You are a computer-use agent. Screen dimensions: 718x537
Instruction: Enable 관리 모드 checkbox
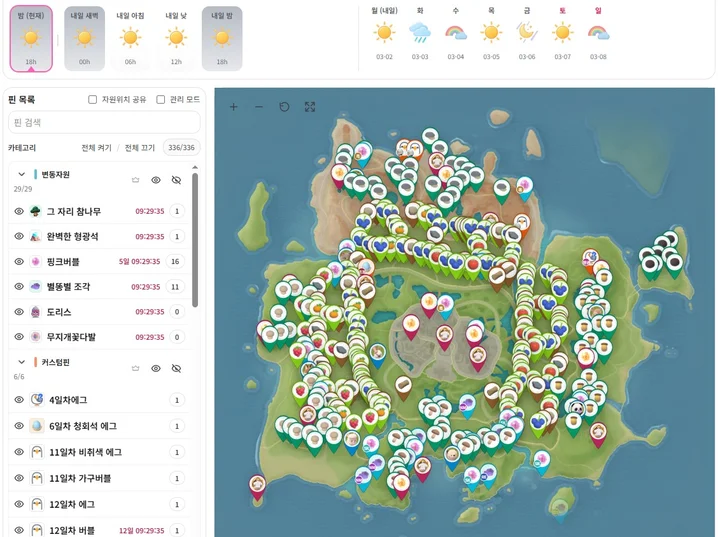[161, 100]
